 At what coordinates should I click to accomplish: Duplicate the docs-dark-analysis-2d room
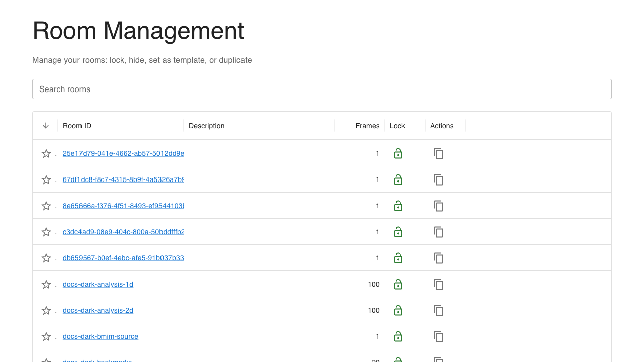pos(439,310)
